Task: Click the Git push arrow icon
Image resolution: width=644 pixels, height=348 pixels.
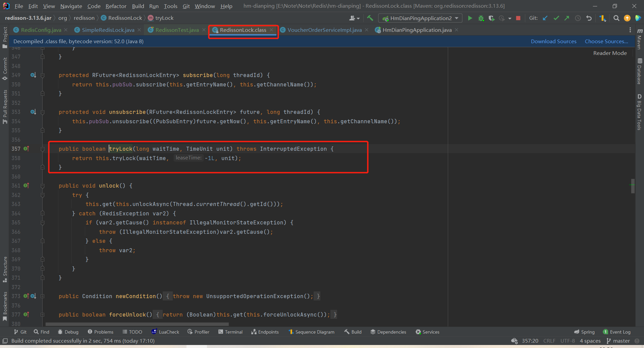Action: tap(567, 18)
